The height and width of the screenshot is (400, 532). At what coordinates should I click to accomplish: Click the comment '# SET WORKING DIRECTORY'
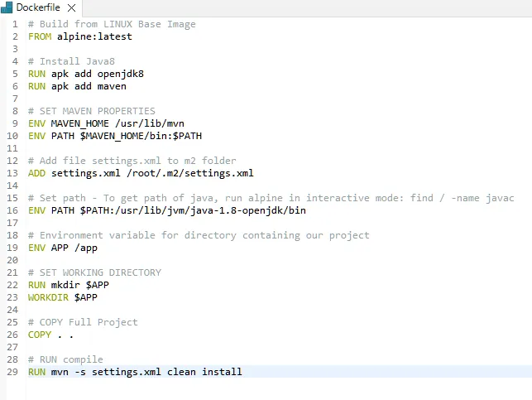point(94,272)
